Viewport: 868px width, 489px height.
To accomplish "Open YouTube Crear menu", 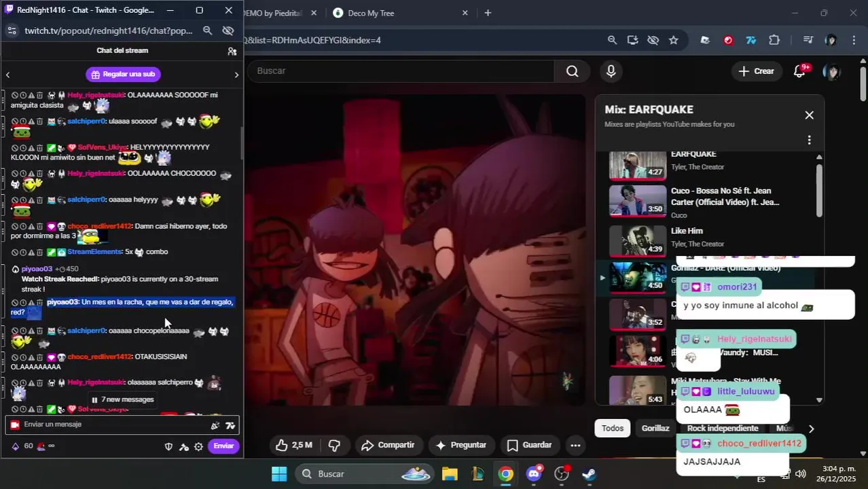I will pyautogui.click(x=756, y=71).
